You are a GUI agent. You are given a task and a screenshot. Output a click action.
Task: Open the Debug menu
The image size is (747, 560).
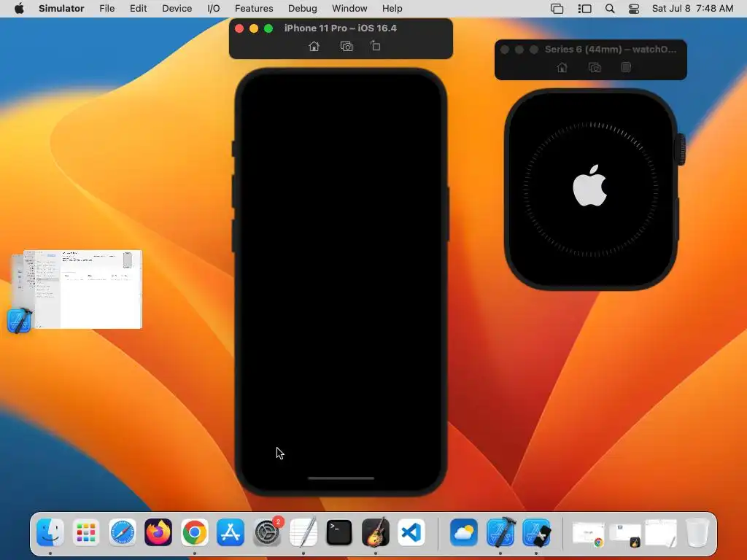tap(303, 9)
